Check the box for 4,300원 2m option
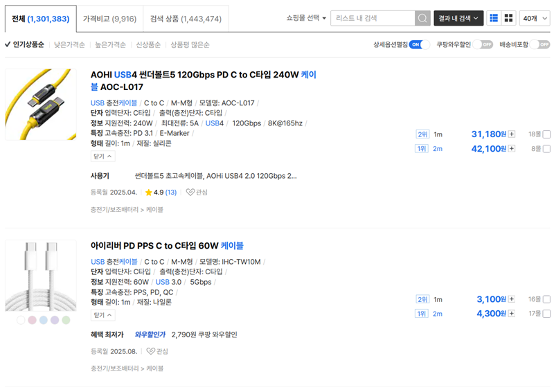The height and width of the screenshot is (392, 554). 546,314
